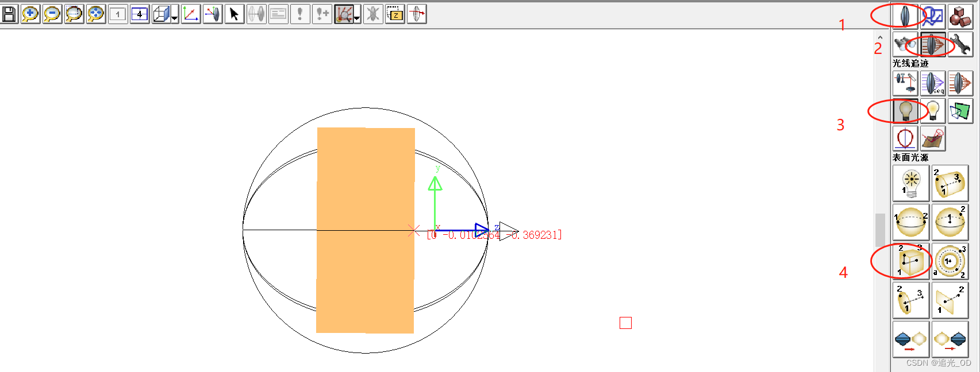Select the lens with rays fan icon
980x372 pixels.
[960, 83]
